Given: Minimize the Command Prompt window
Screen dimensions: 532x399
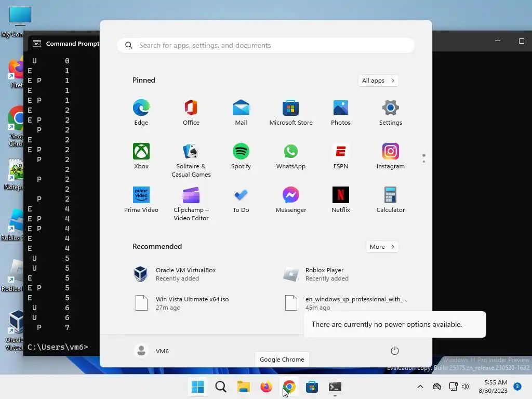Looking at the screenshot, I should pyautogui.click(x=498, y=41).
